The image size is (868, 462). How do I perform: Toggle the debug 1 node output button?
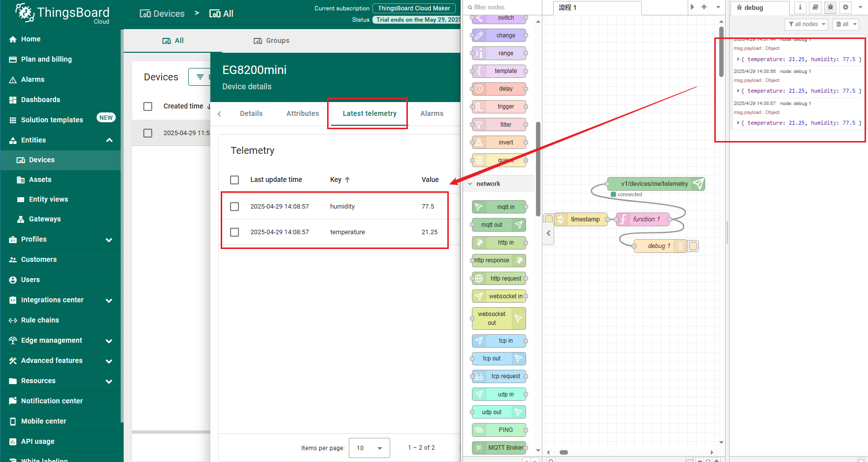[x=693, y=246]
